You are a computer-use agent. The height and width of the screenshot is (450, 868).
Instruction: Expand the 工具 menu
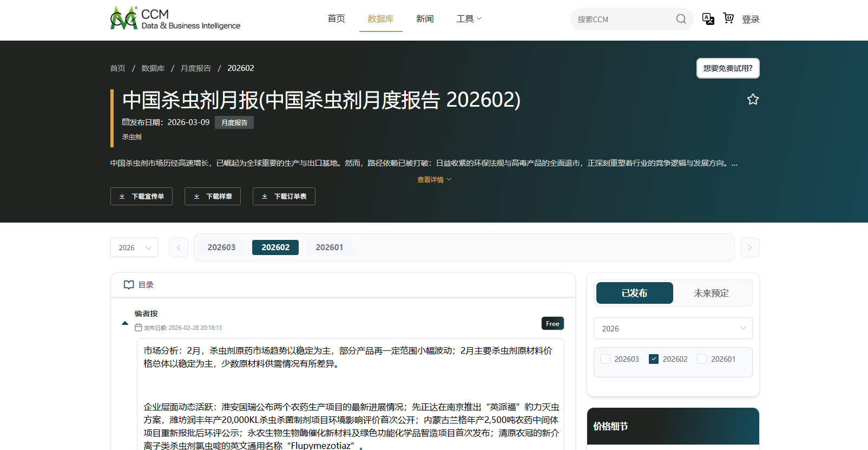coord(469,19)
